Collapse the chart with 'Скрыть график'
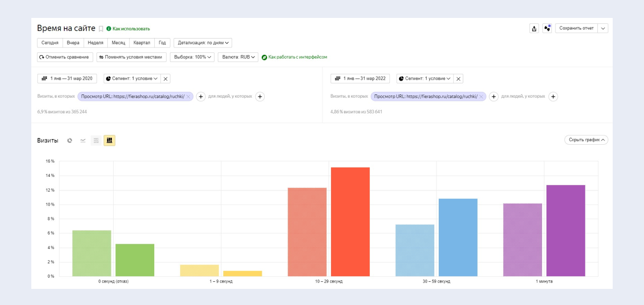The height and width of the screenshot is (305, 644). click(x=586, y=140)
